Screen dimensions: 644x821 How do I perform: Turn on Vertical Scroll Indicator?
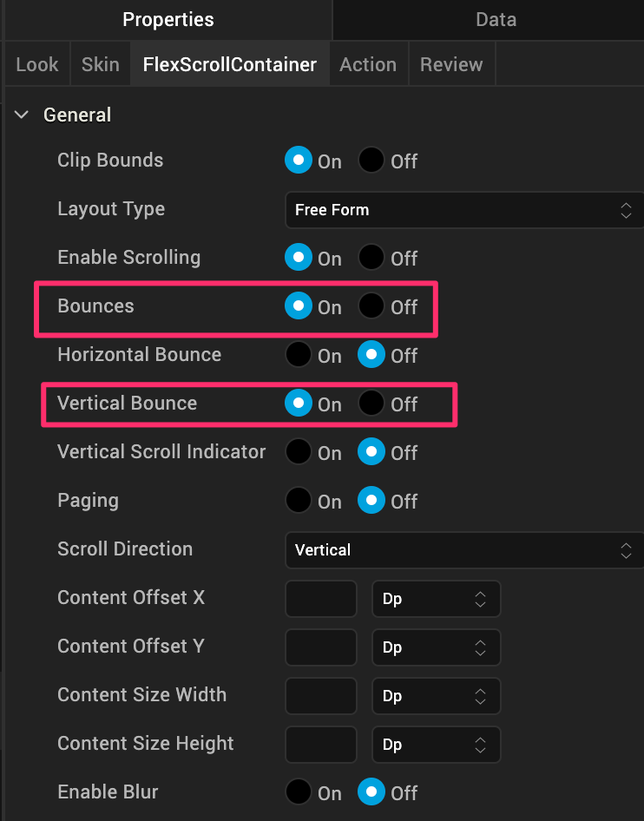tap(298, 451)
